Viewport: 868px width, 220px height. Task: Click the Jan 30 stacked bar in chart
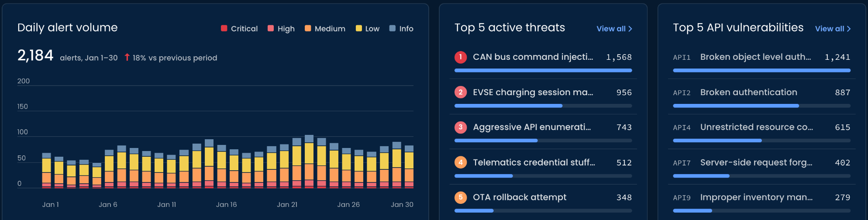pyautogui.click(x=409, y=167)
